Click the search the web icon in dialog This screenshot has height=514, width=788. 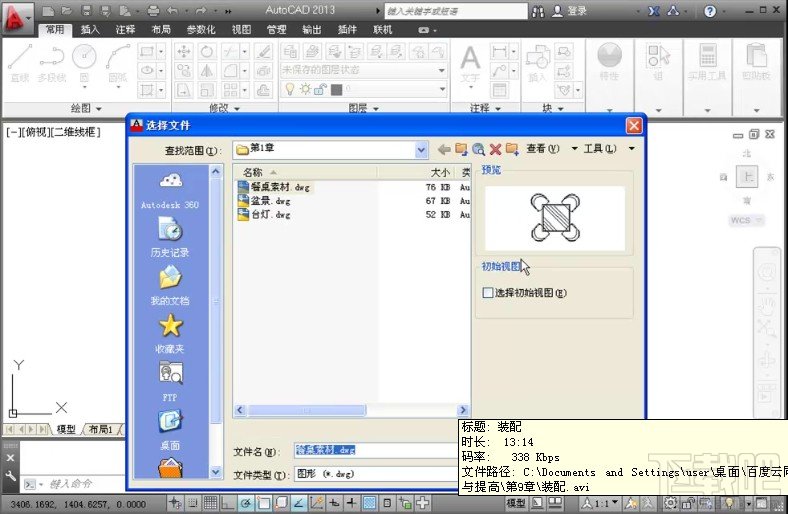click(x=478, y=149)
